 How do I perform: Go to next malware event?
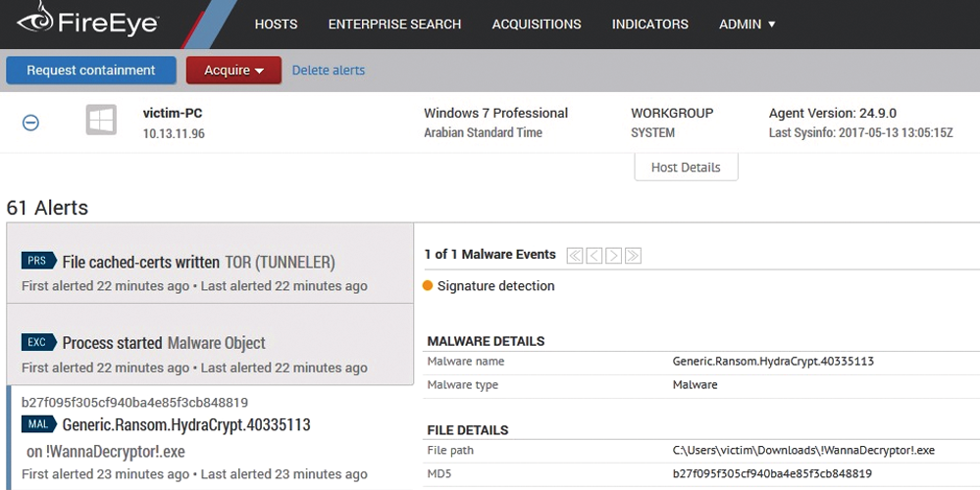pos(613,256)
